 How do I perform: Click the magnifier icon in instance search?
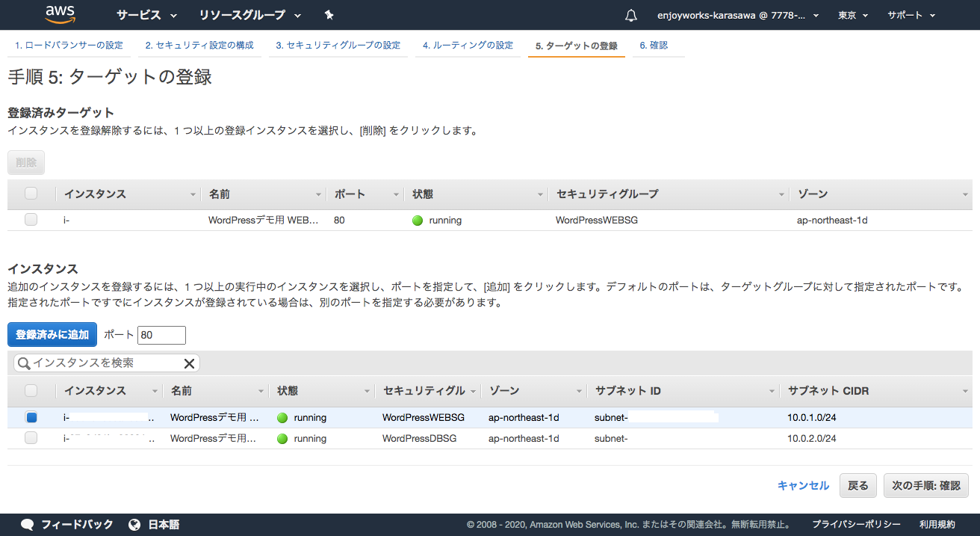point(24,363)
